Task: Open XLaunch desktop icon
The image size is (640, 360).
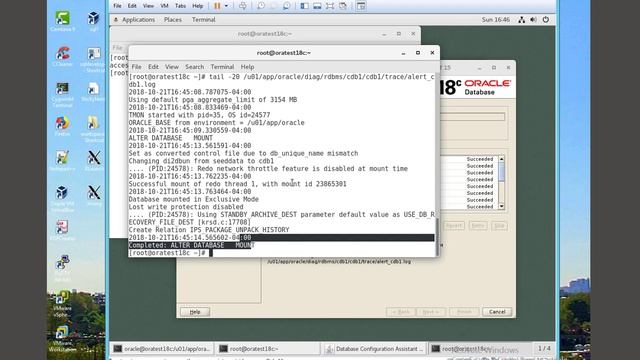Action: tap(93, 161)
